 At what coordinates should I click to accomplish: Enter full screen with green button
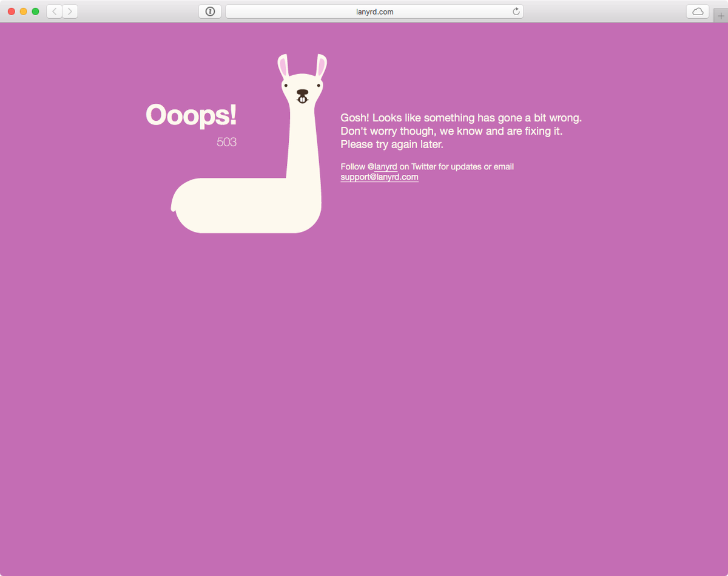coord(35,12)
